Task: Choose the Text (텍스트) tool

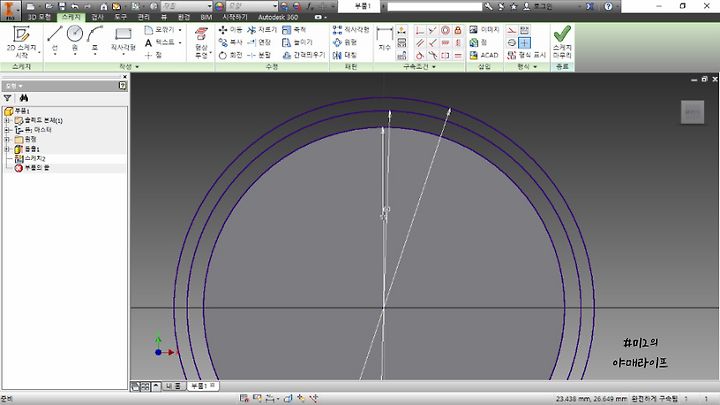Action: pyautogui.click(x=160, y=42)
